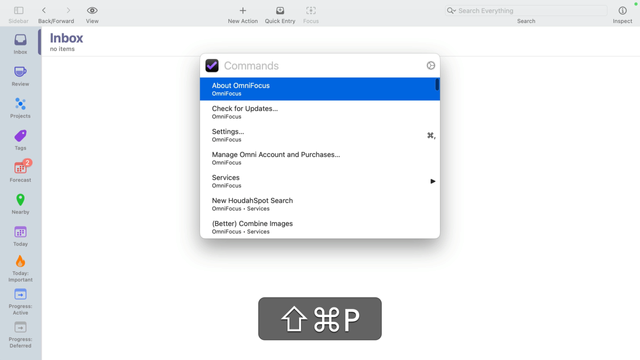This screenshot has width=640, height=360.
Task: Select Check for Updates… command
Action: [x=320, y=112]
